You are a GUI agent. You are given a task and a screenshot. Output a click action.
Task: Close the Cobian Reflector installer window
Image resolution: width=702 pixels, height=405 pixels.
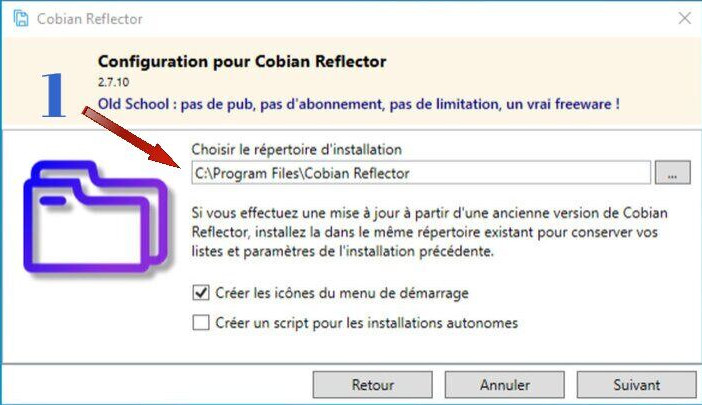pos(685,18)
